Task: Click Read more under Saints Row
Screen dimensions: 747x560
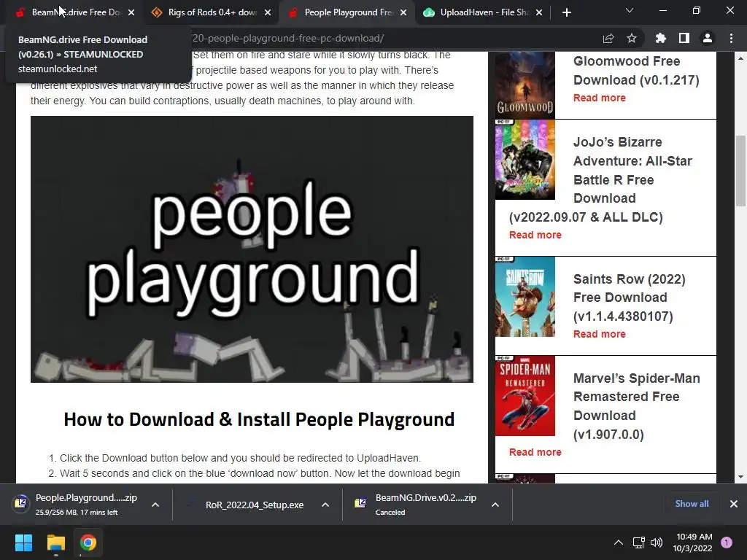Action: [x=600, y=334]
